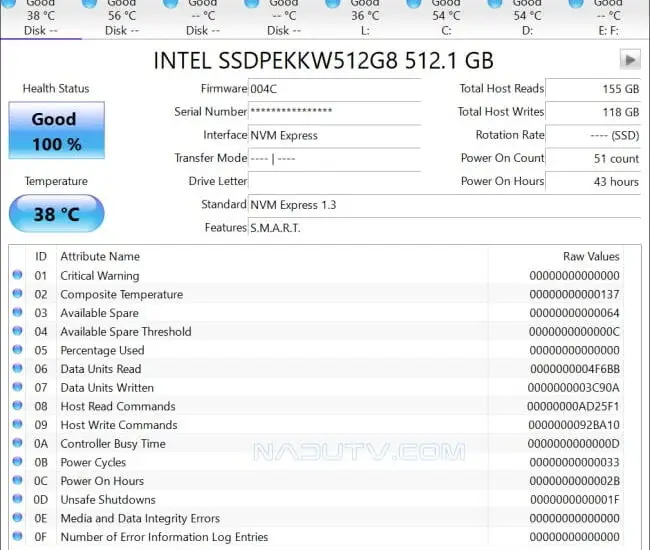This screenshot has width=650, height=550.
Task: Click the status icon for Number of Error Information Log Entries
Action: click(17, 535)
